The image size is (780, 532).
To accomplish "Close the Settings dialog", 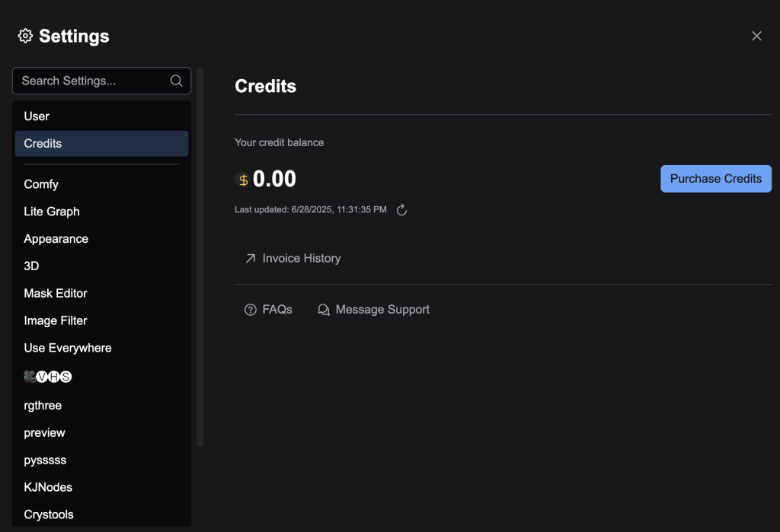I will point(756,36).
